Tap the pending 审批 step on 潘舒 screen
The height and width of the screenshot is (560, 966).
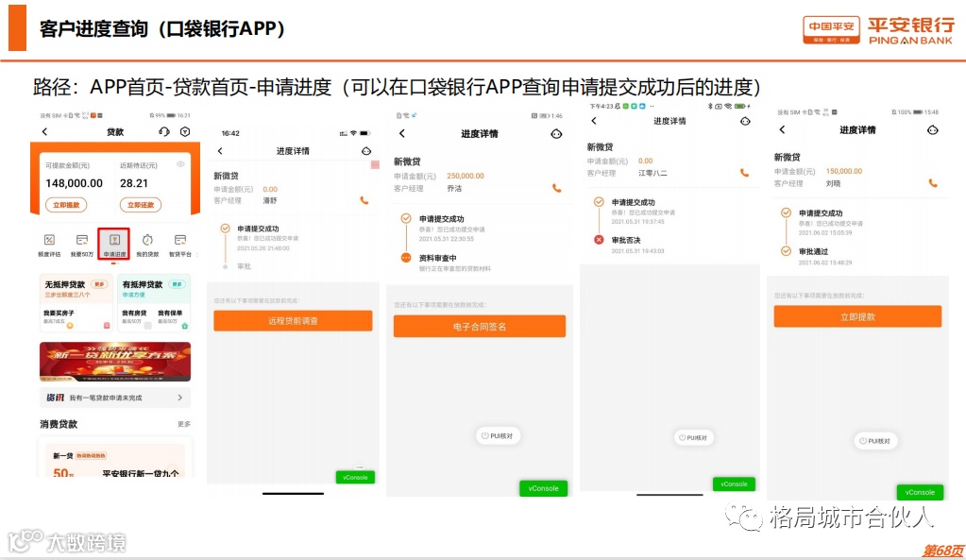(x=244, y=266)
